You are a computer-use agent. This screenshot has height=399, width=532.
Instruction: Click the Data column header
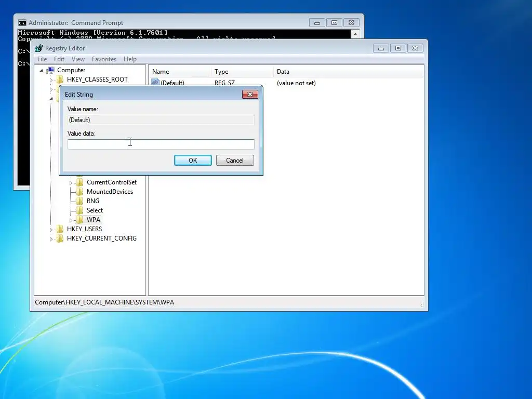tap(349, 72)
